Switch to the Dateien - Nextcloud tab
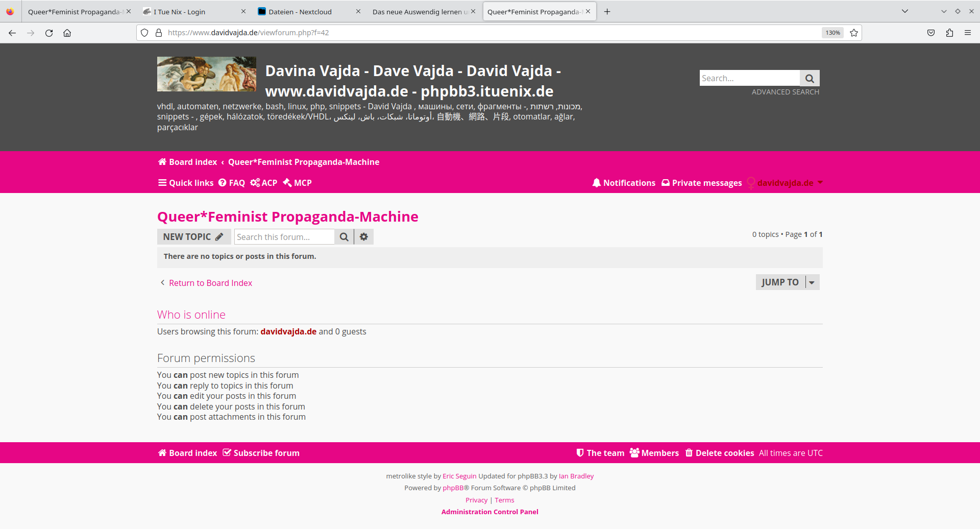This screenshot has height=529, width=980. coord(300,12)
